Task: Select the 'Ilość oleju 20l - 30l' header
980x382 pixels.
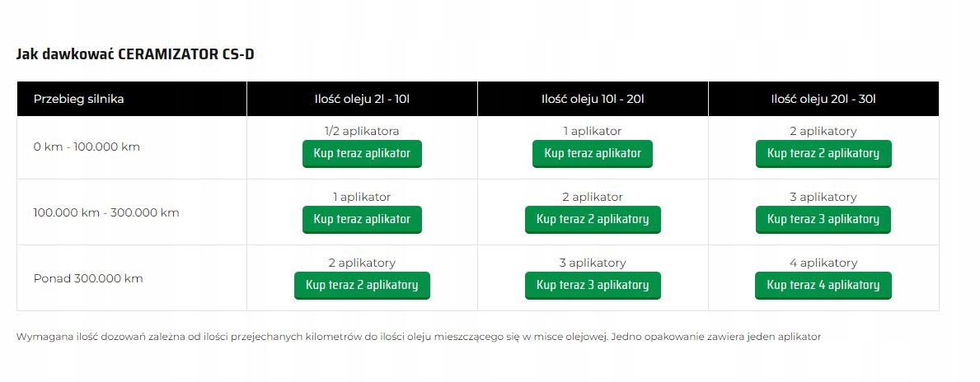Action: point(823,100)
